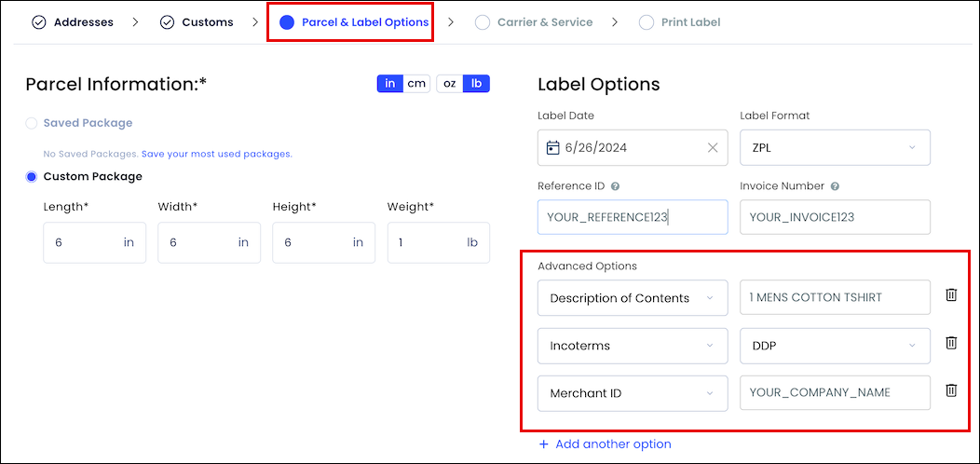
Task: Click Add another option link
Action: (x=605, y=444)
